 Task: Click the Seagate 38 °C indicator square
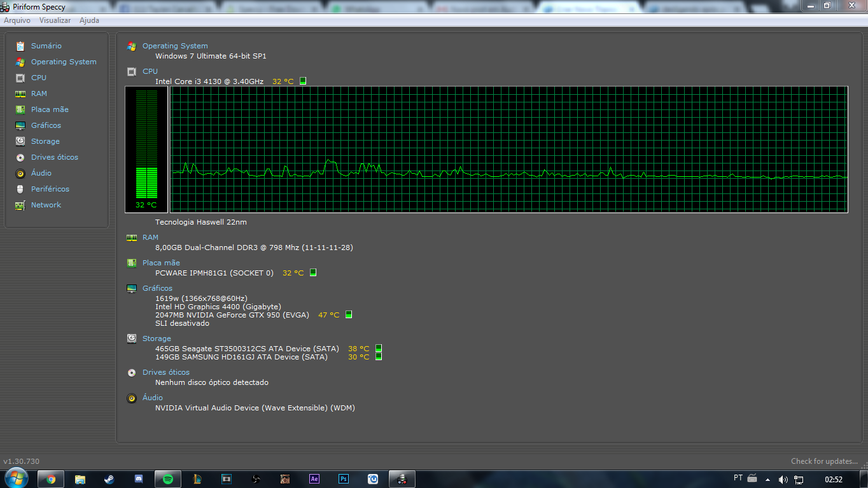[379, 348]
